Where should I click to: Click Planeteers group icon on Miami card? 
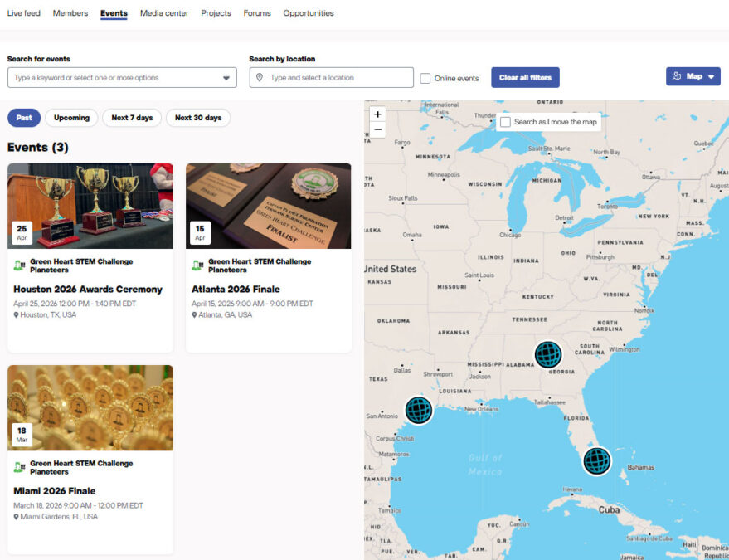tap(19, 467)
